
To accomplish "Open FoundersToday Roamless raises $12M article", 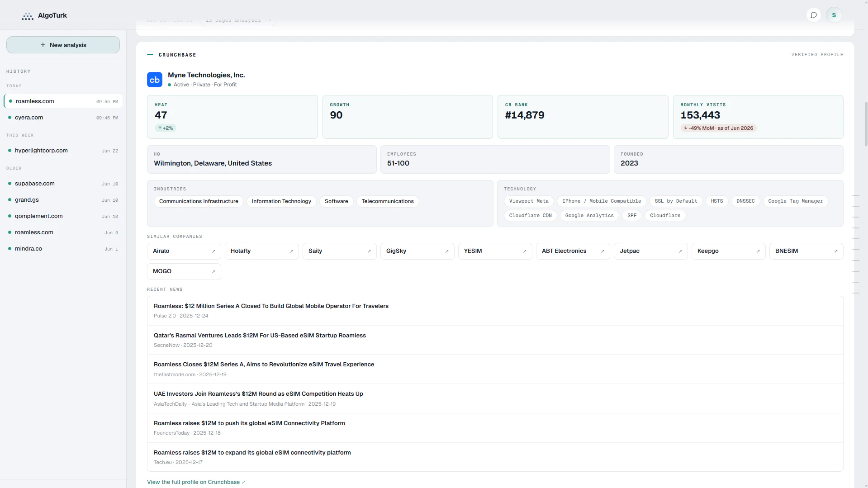I will pos(495,428).
